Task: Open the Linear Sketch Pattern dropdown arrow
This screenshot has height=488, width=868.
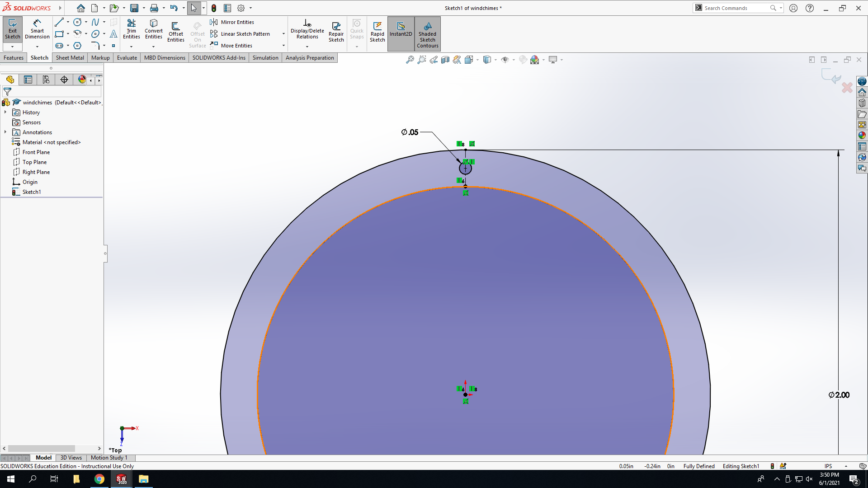Action: (283, 34)
